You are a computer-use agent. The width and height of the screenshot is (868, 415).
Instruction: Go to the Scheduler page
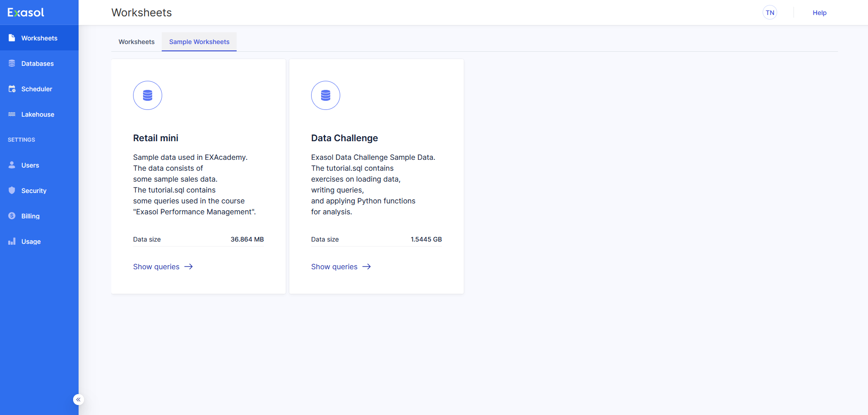coord(36,89)
